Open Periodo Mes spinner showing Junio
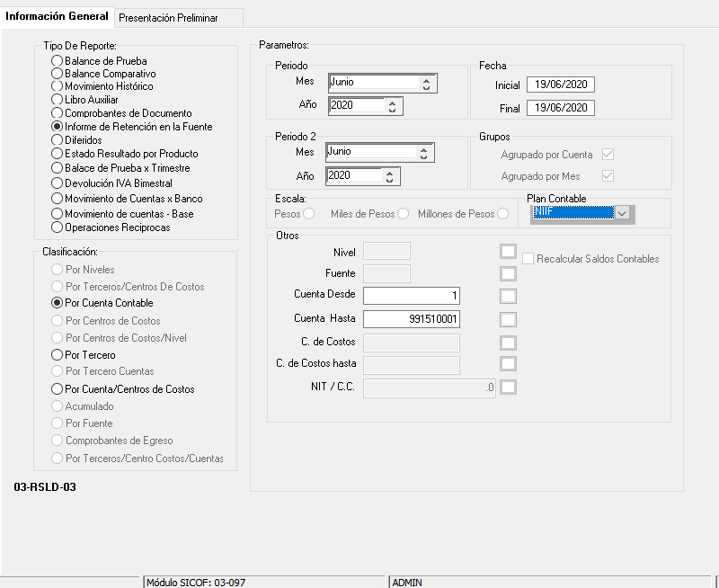The height and width of the screenshot is (588, 719). pos(426,84)
